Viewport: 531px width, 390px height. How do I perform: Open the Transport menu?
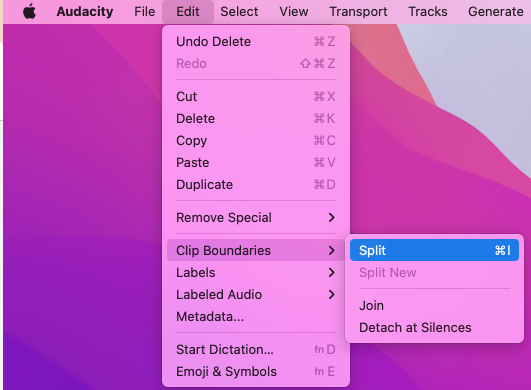(358, 12)
